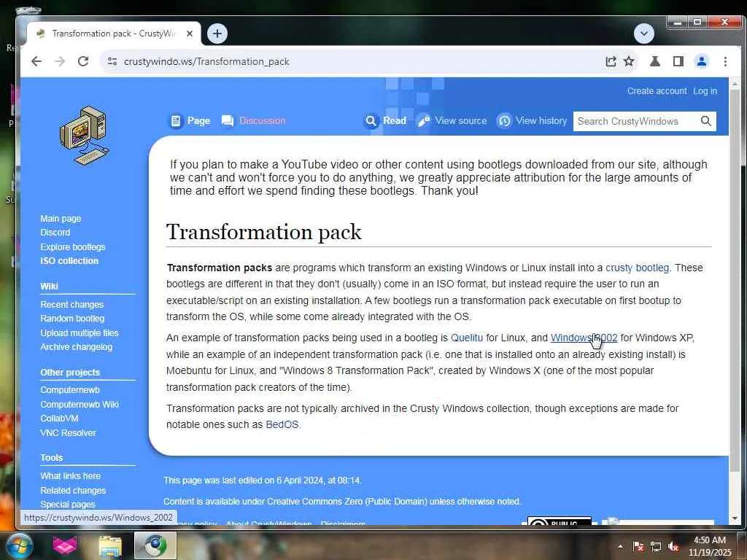Click the browser icon in taskbar
Viewport: 747px width, 560px height.
click(155, 546)
